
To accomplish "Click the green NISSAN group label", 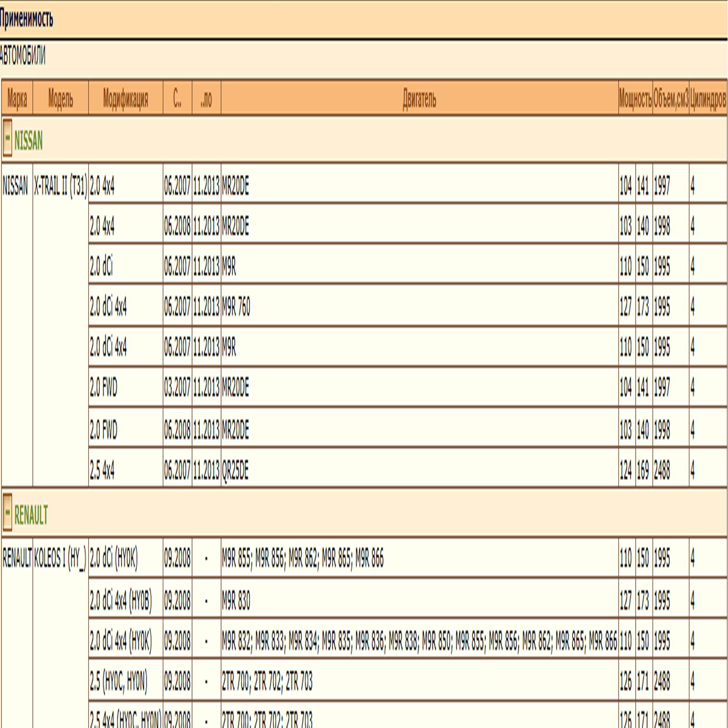I will coord(28,141).
